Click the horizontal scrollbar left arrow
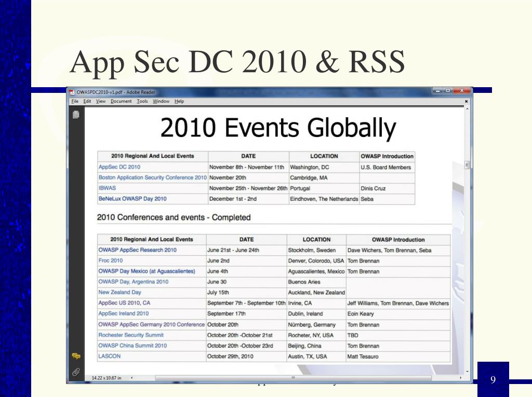Image resolution: width=532 pixels, height=397 pixels. [x=131, y=377]
